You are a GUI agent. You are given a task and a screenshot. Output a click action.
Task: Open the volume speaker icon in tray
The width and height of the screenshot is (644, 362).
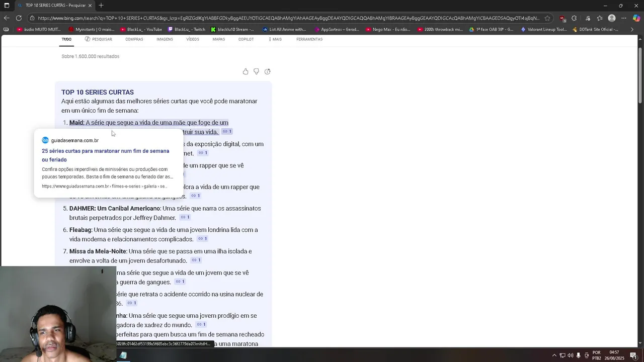(571, 355)
